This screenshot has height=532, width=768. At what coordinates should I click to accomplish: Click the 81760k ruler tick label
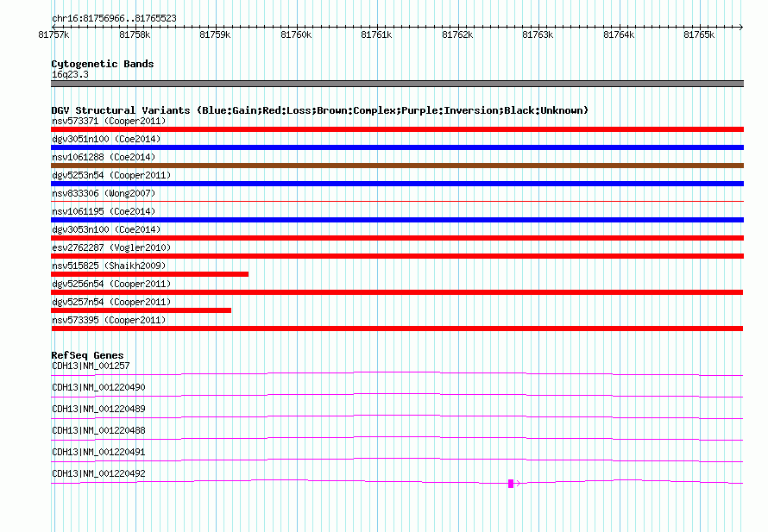tap(296, 34)
